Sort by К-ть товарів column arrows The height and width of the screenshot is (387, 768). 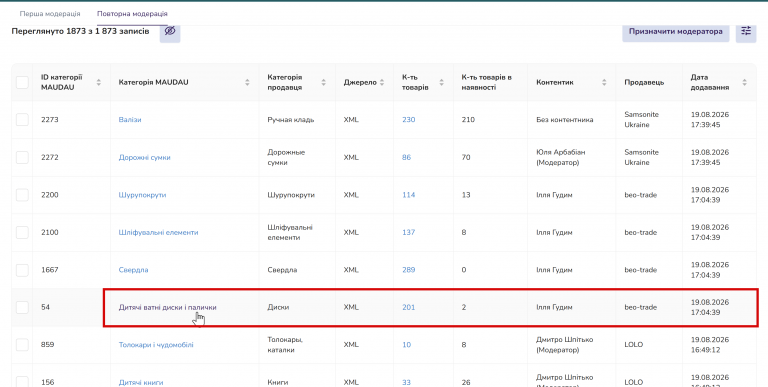pyautogui.click(x=442, y=82)
